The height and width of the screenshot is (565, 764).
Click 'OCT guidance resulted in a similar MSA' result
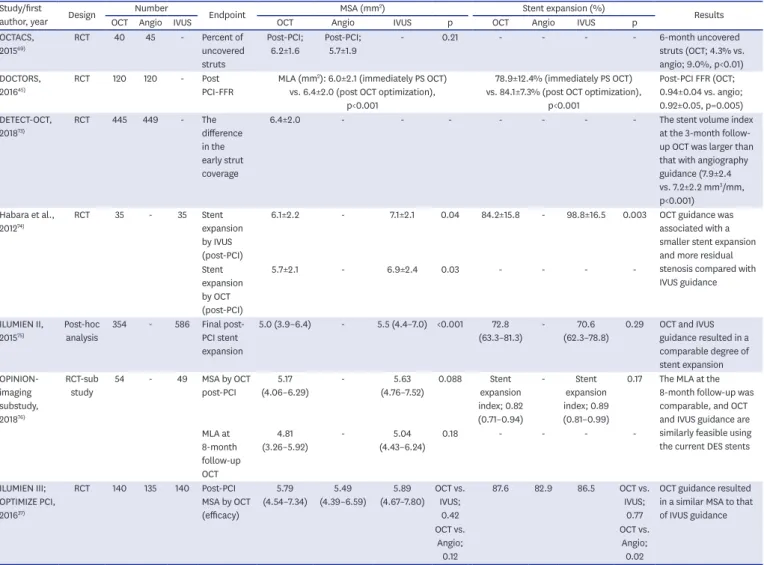[x=706, y=502]
